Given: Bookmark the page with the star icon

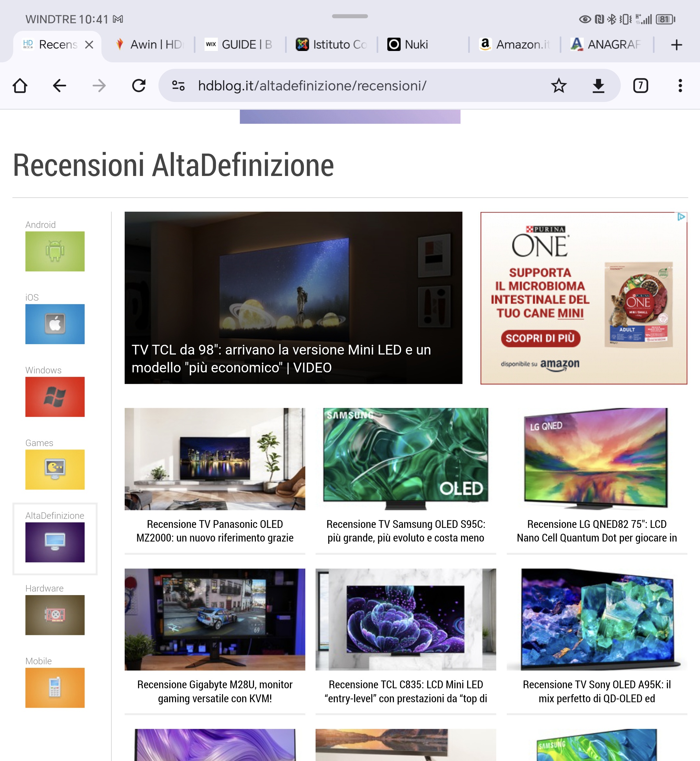Looking at the screenshot, I should tap(559, 86).
